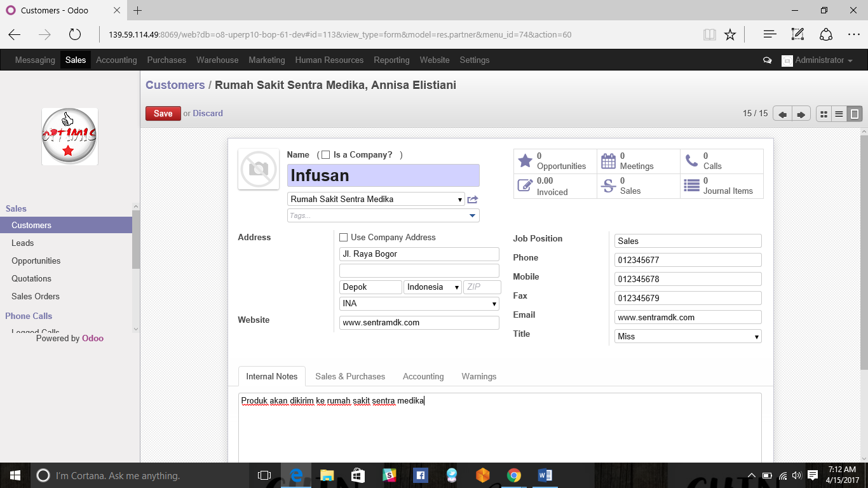This screenshot has height=488, width=868.
Task: Open the Odoo conversations chat icon
Action: [x=767, y=60]
